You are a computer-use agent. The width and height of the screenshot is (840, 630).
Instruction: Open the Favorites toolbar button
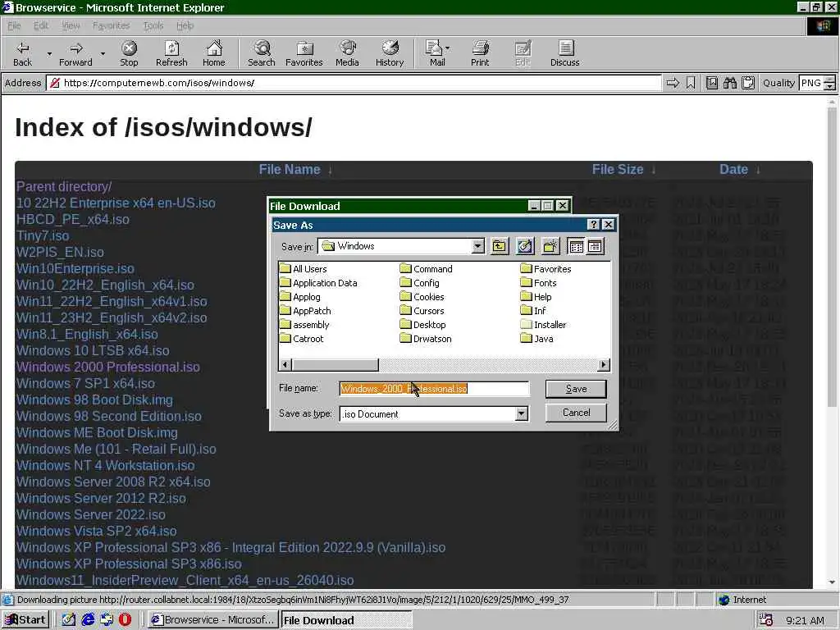304,53
